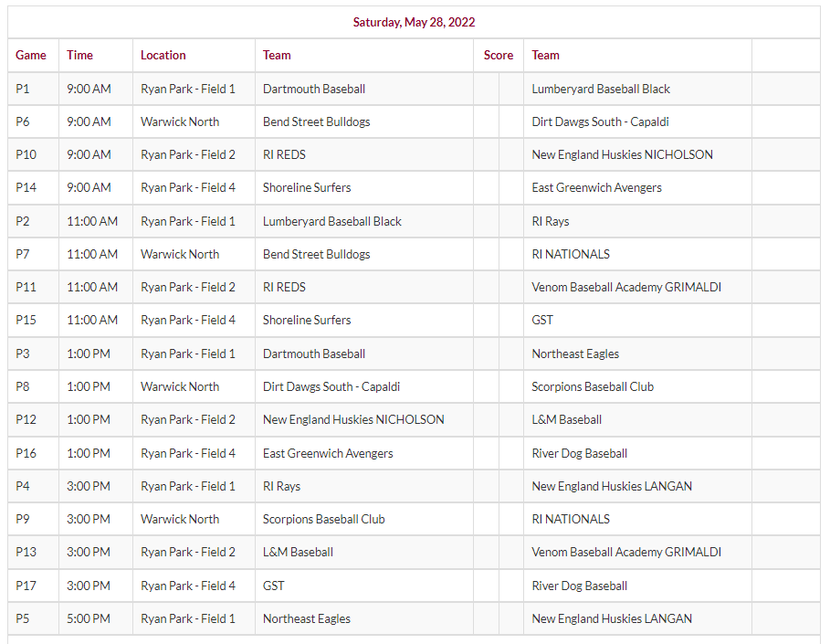Select River Dog Baseball in game P16 row

point(580,453)
